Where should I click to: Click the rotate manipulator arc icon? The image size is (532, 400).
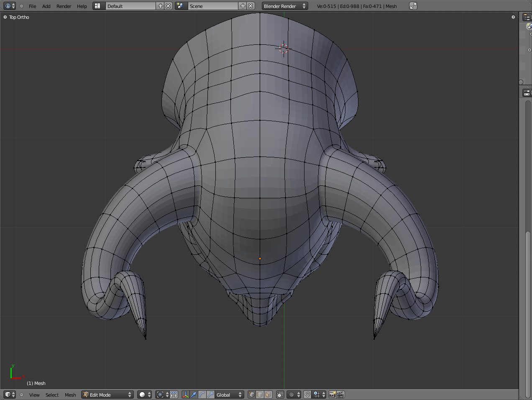point(202,395)
